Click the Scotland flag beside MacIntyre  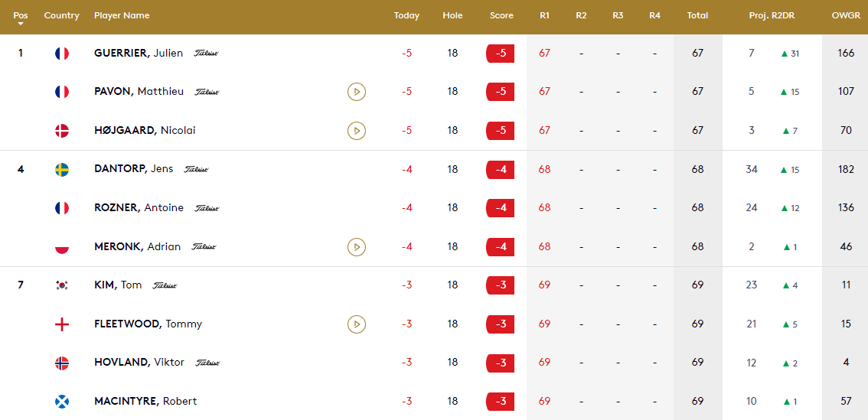62,402
